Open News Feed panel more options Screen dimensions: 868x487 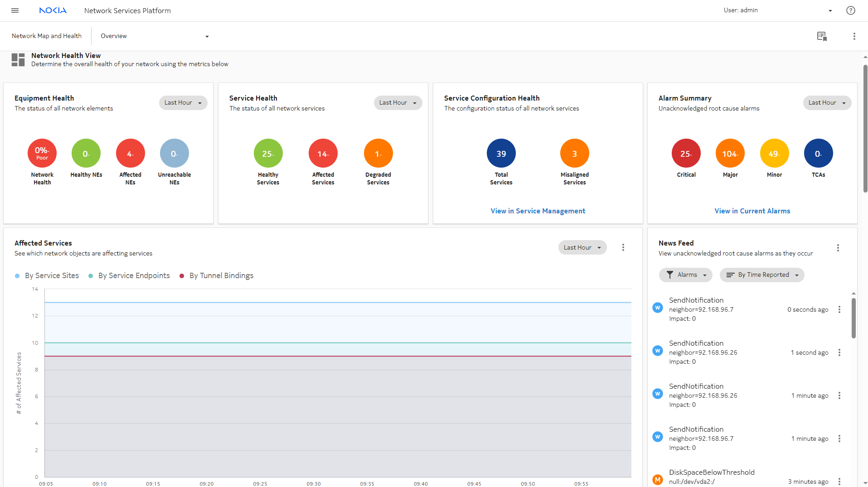[838, 248]
